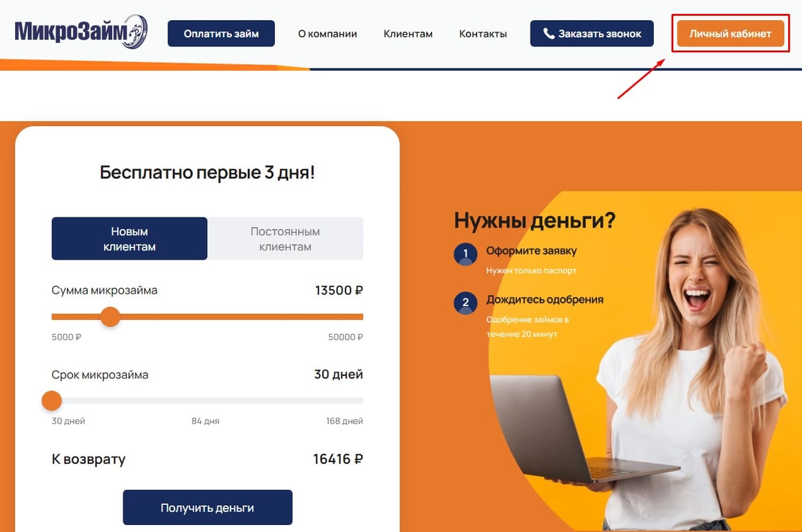
Task: Click the 50000 ₽ end of amount slider
Action: point(346,337)
